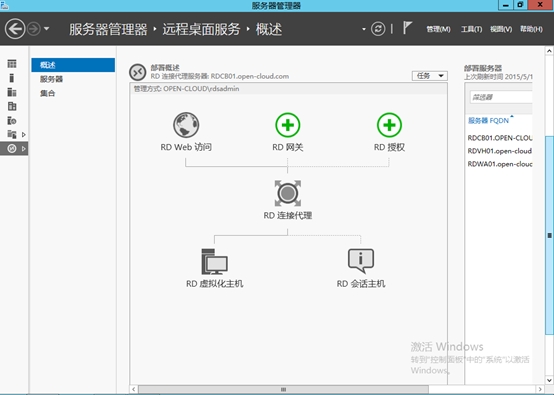Open navigation history dropdown beside forward arrow
This screenshot has width=554, height=395.
coord(46,29)
